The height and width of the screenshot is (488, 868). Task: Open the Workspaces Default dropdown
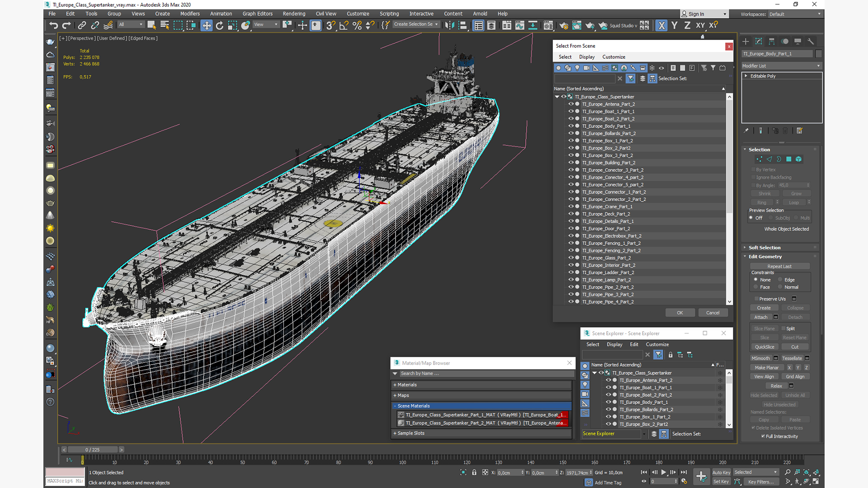pos(794,14)
